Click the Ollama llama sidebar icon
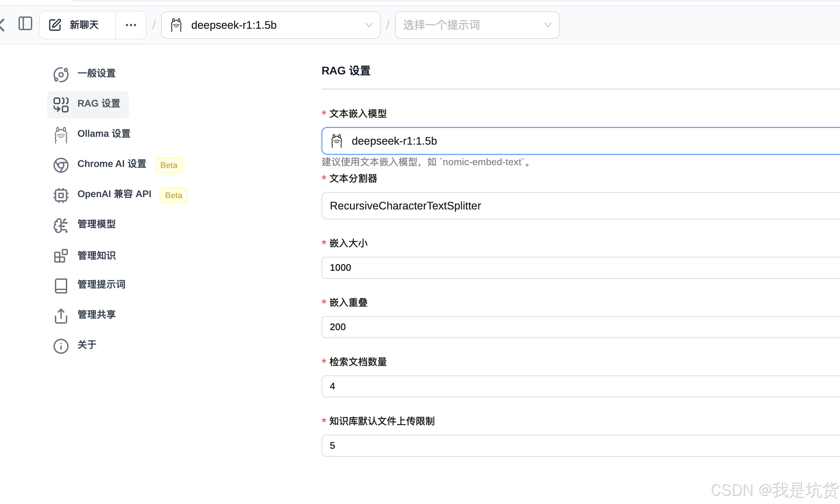Image resolution: width=840 pixels, height=504 pixels. point(61,135)
